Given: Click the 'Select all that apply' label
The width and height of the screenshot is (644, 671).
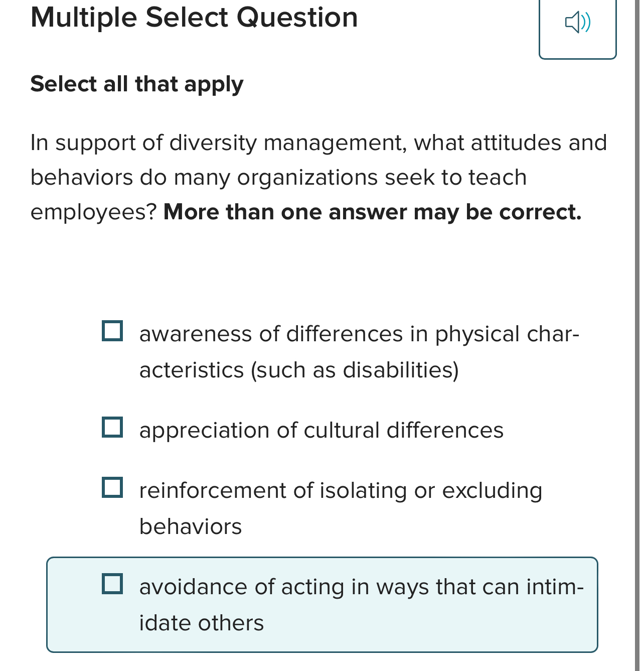Looking at the screenshot, I should [136, 84].
